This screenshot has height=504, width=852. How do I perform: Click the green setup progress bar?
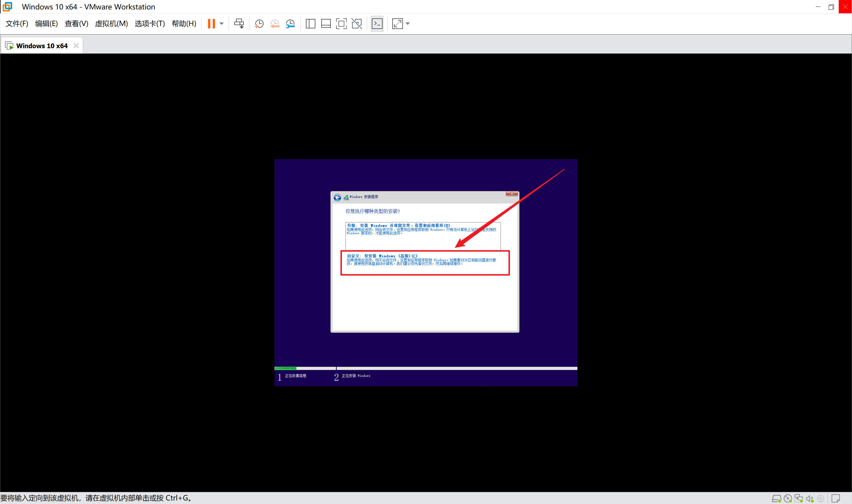click(x=285, y=368)
